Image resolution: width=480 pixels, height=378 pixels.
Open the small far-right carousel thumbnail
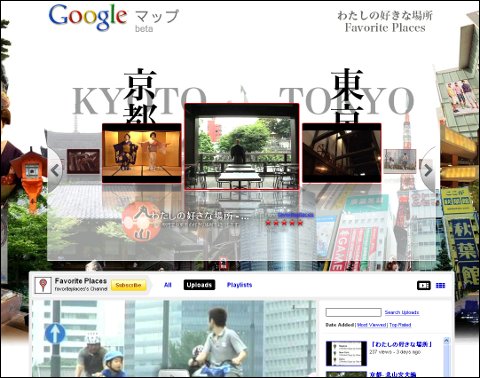(x=400, y=161)
